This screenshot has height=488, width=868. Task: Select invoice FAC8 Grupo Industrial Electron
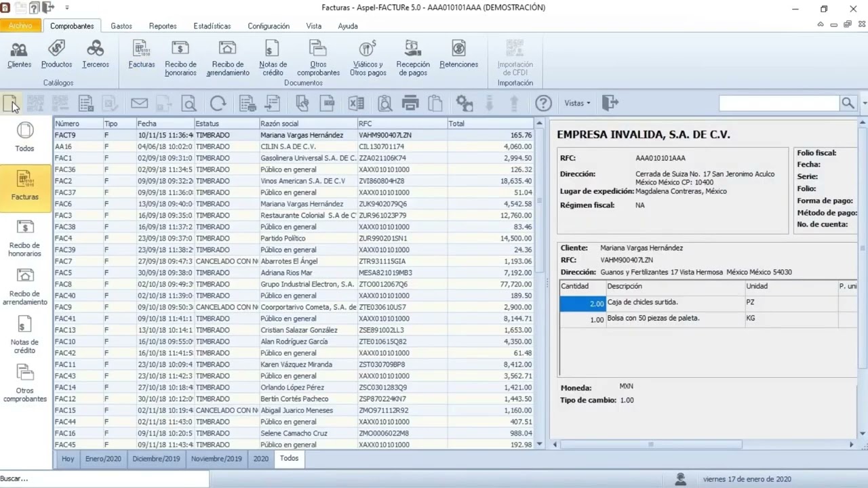click(x=294, y=284)
